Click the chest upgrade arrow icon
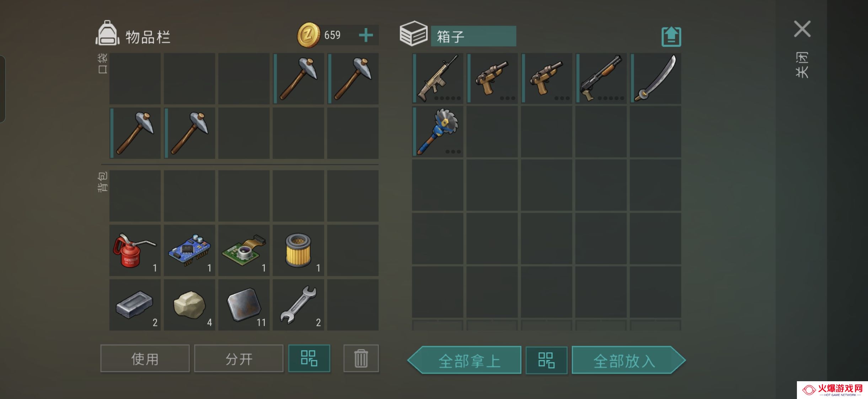Viewport: 868px width, 399px height. click(x=671, y=37)
